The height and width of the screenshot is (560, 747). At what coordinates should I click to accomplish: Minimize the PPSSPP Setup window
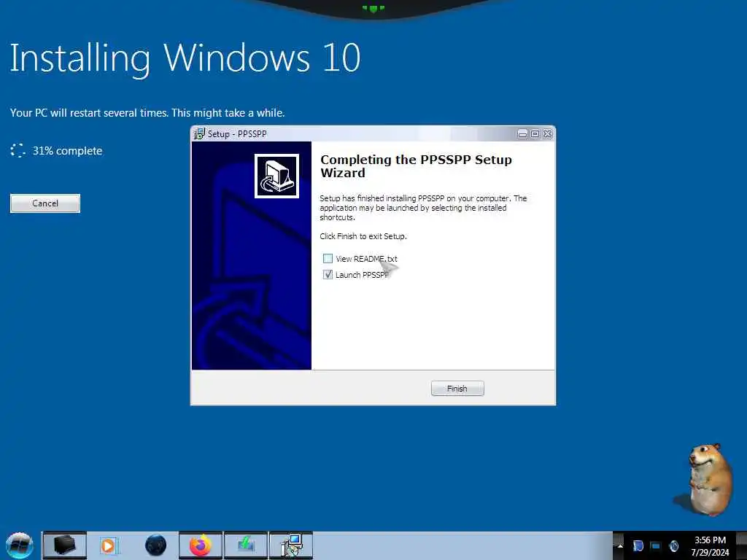tap(522, 134)
